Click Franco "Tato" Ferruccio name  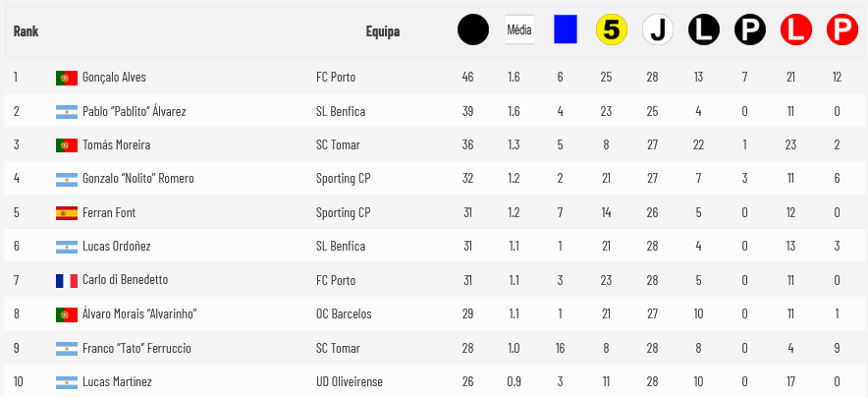[136, 349]
